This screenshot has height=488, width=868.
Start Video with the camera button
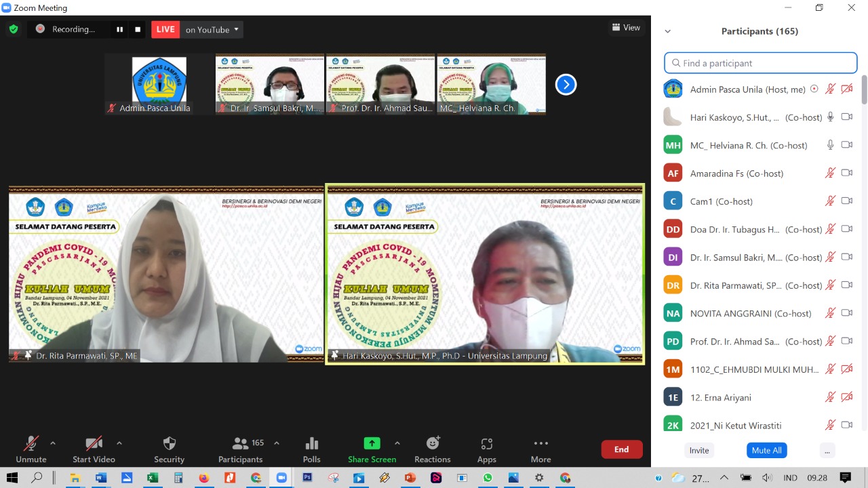click(x=94, y=449)
